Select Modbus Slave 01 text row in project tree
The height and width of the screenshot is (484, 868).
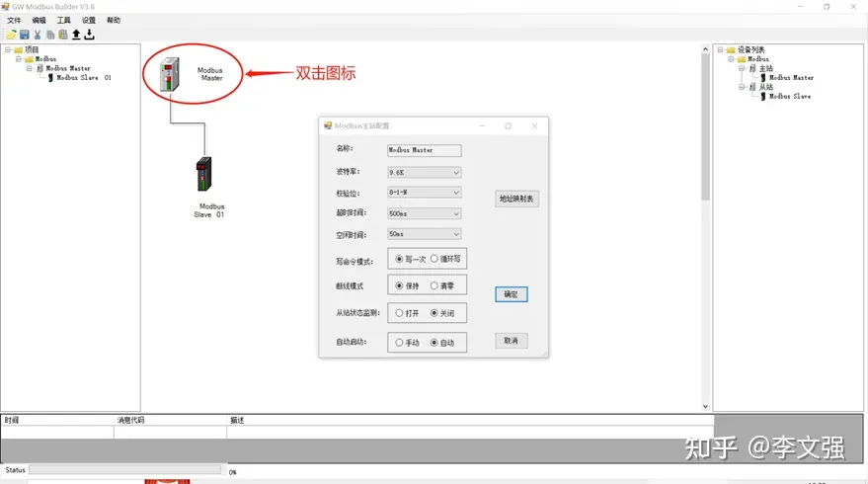84,78
